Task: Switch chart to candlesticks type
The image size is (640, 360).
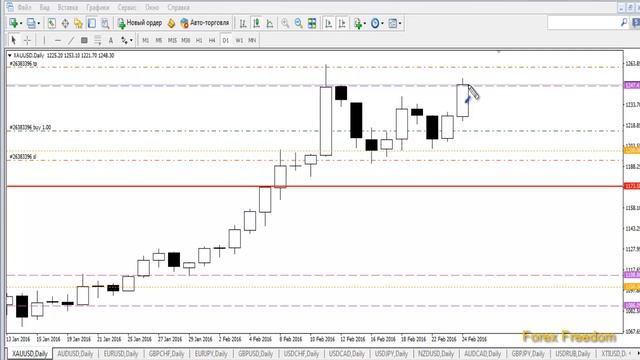Action: click(x=256, y=23)
